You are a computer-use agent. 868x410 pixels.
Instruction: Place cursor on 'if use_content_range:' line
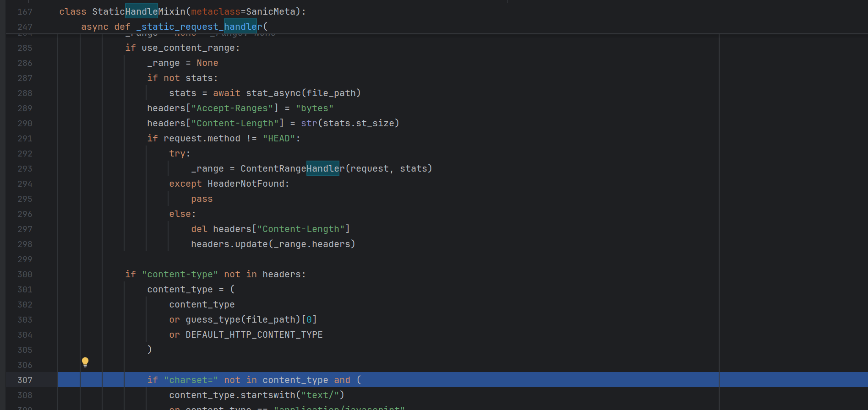(x=182, y=48)
